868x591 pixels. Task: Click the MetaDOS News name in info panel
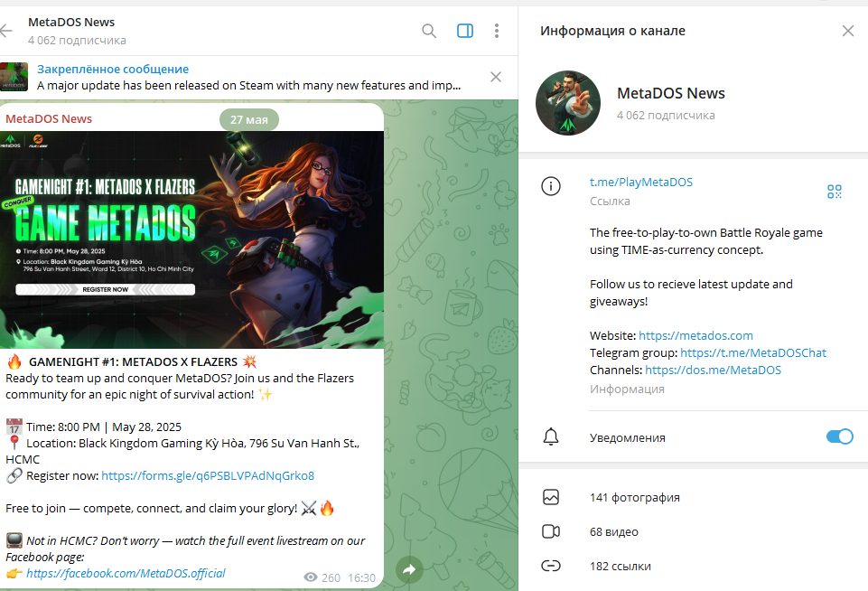pyautogui.click(x=671, y=94)
